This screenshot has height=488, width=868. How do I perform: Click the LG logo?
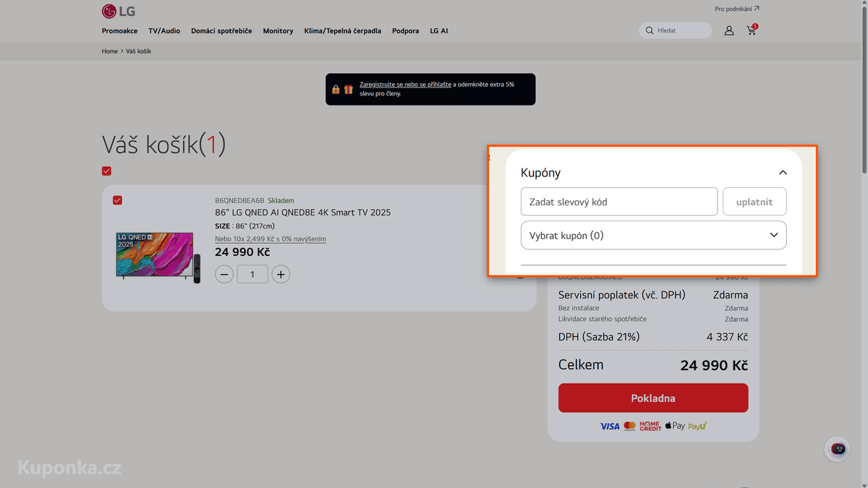[119, 11]
